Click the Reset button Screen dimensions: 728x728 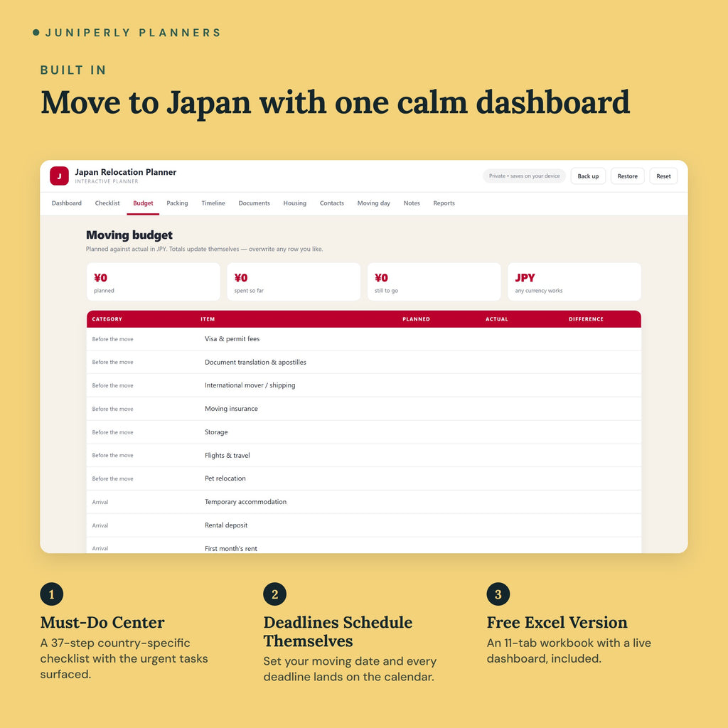(663, 176)
